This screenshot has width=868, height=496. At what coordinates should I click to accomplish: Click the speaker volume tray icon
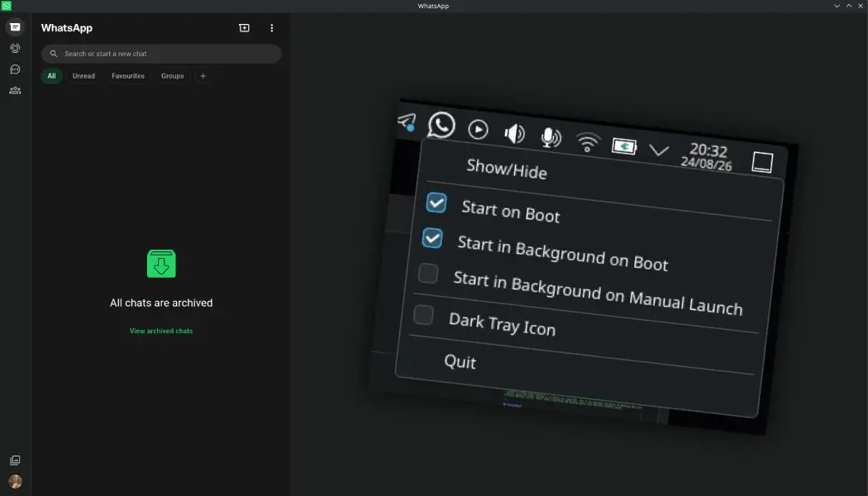coord(514,133)
